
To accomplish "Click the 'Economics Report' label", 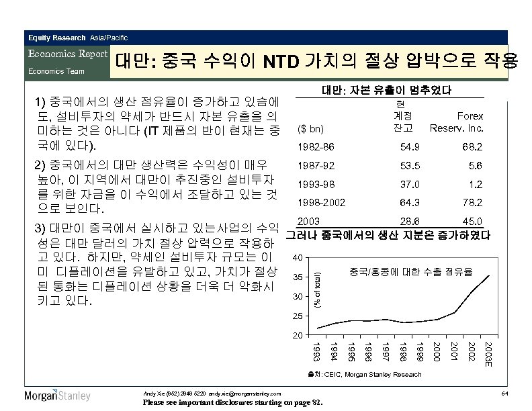I will (68, 54).
